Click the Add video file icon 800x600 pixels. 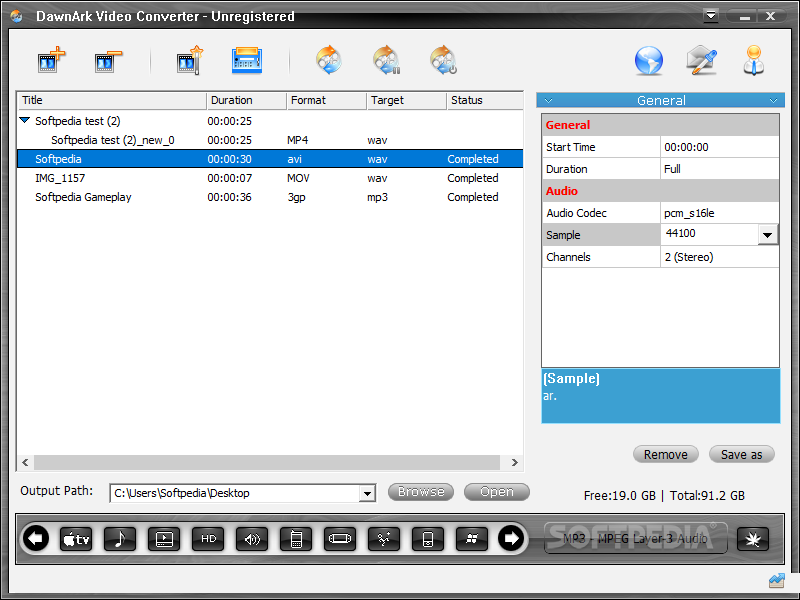52,61
